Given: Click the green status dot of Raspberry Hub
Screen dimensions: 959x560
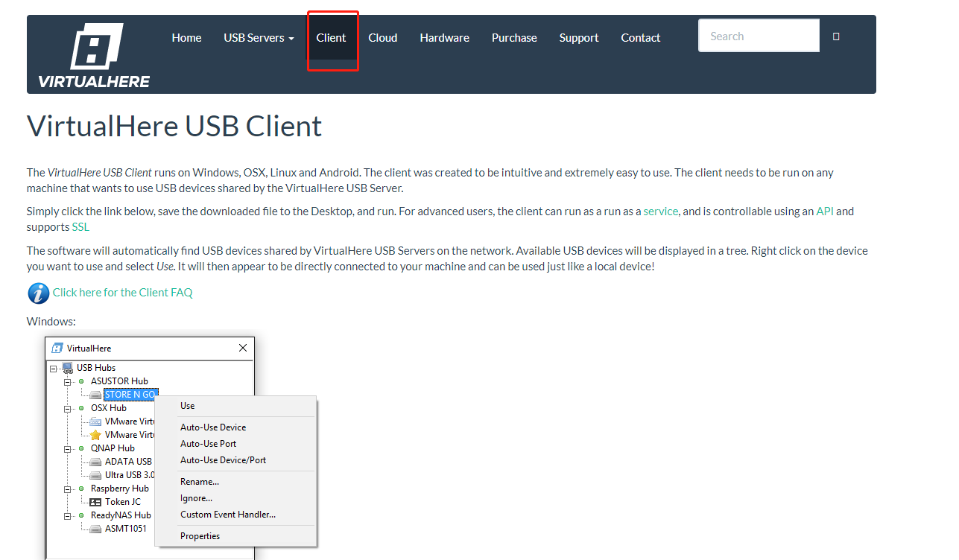Looking at the screenshot, I should click(x=81, y=489).
